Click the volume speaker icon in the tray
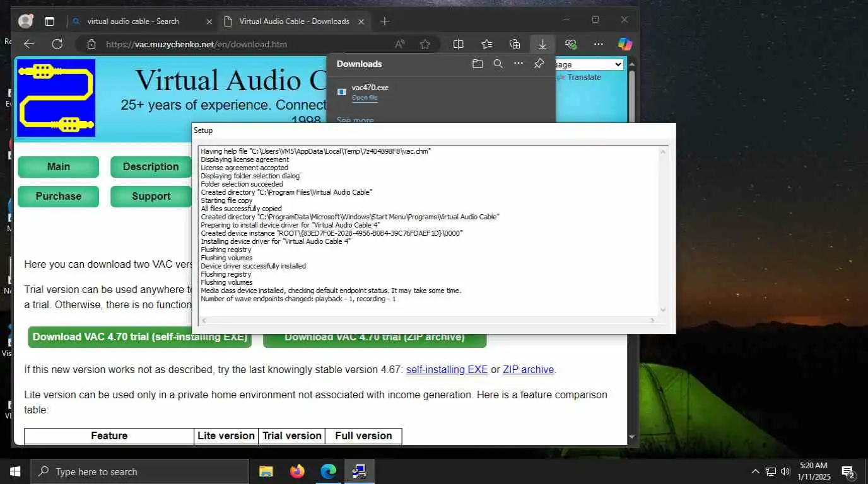 pyautogui.click(x=785, y=471)
